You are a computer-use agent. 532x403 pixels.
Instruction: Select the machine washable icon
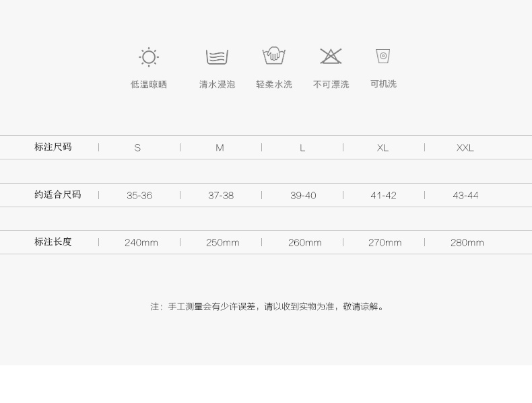click(x=383, y=56)
